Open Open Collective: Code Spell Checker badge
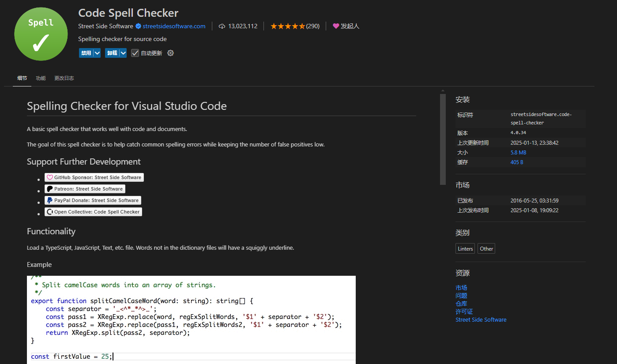Viewport: 617px width, 364px height. click(93, 212)
